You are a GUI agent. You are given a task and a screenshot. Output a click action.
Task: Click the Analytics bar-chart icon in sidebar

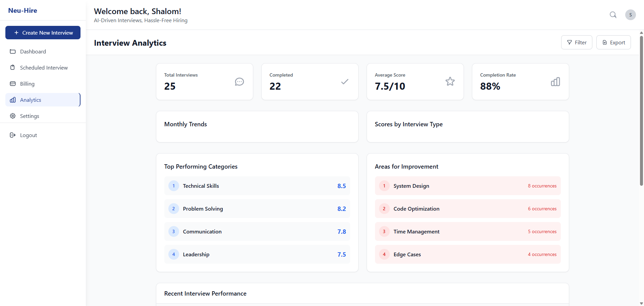(x=13, y=100)
